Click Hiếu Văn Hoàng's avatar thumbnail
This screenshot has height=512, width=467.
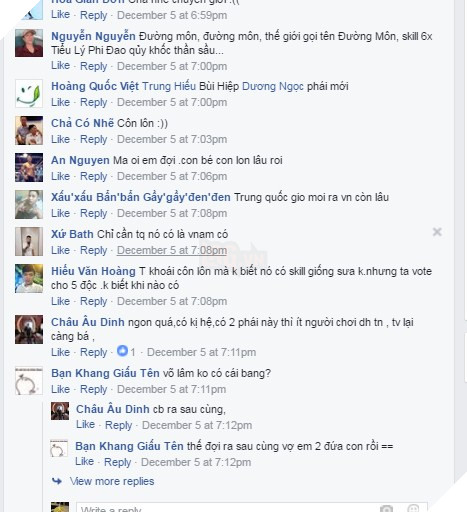[29, 278]
